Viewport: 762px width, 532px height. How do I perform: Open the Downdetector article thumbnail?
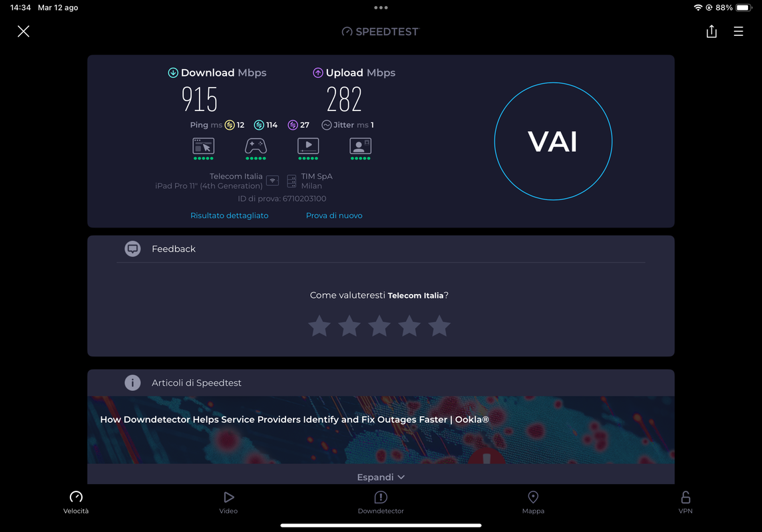pyautogui.click(x=381, y=430)
